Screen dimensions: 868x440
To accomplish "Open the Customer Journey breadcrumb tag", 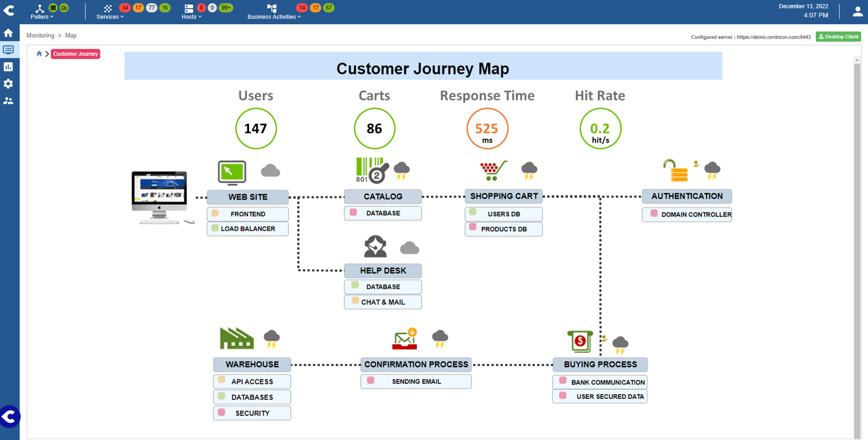I will coord(75,54).
